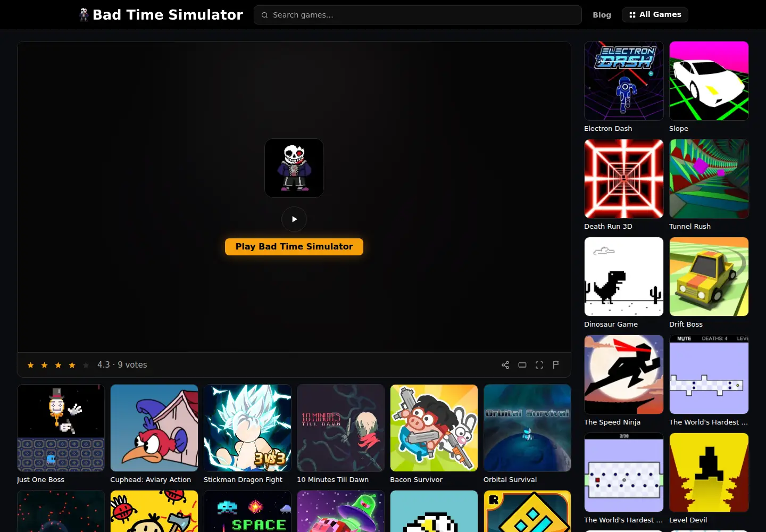
Task: Click the round play button icon
Action: coord(294,219)
